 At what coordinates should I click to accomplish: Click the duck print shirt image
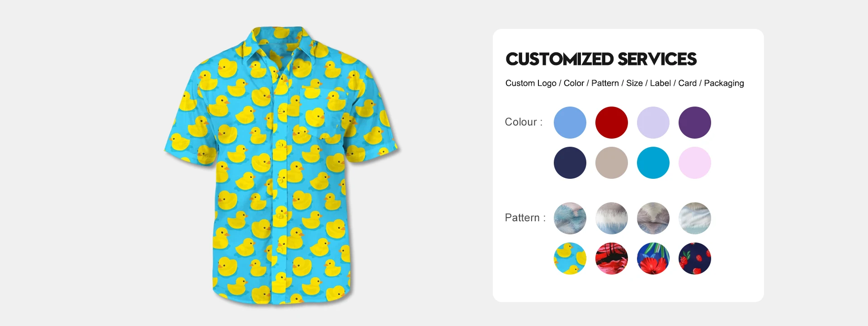pyautogui.click(x=282, y=166)
